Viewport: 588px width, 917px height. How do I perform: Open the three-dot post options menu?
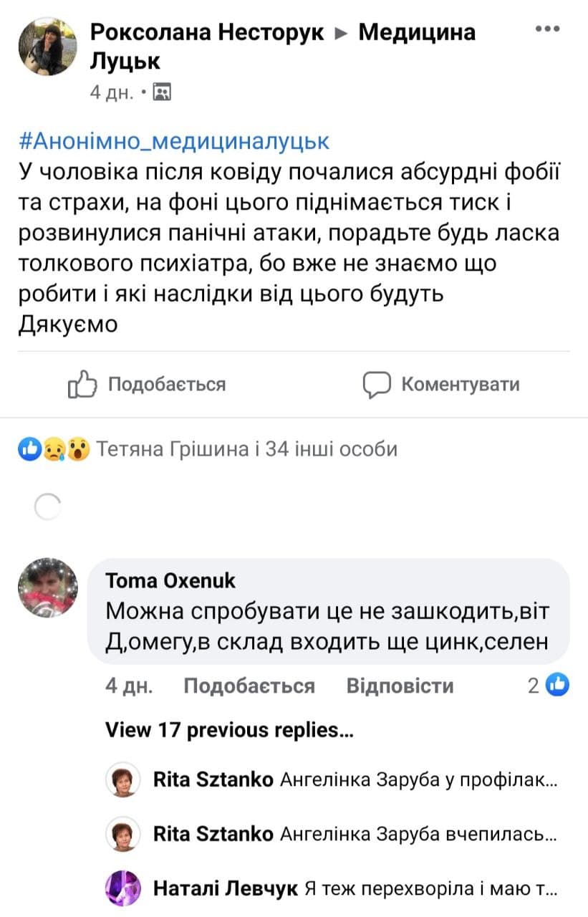[547, 29]
